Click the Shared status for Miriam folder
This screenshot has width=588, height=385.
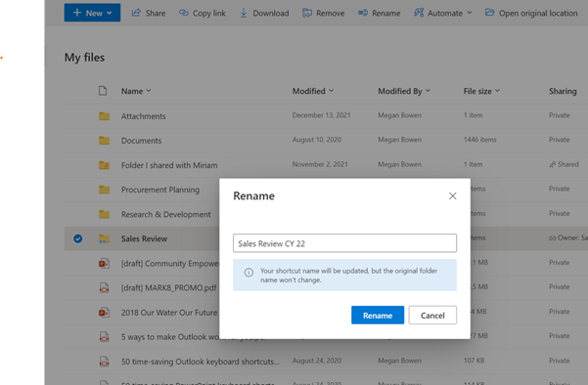tap(564, 164)
